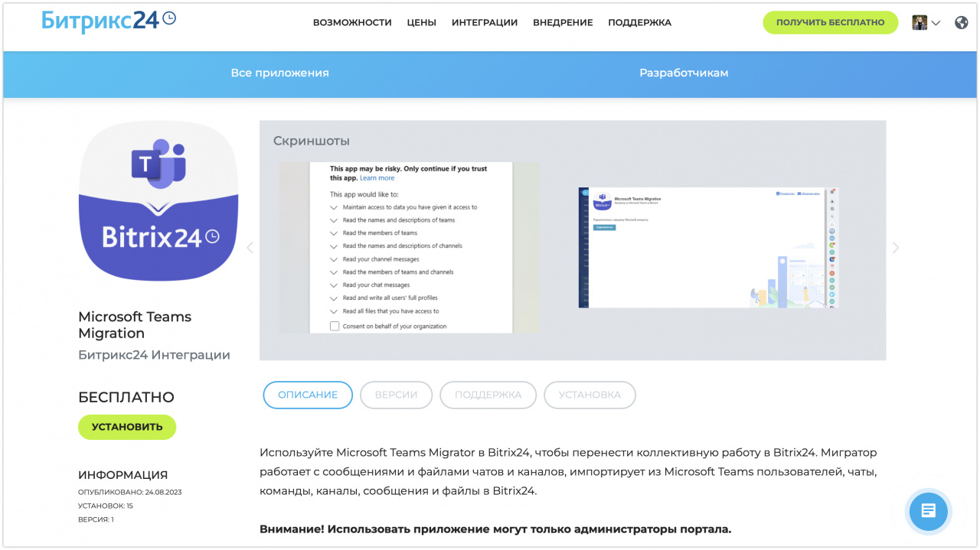Click the Скриншоты heading
This screenshot has width=980, height=550.
click(x=312, y=142)
